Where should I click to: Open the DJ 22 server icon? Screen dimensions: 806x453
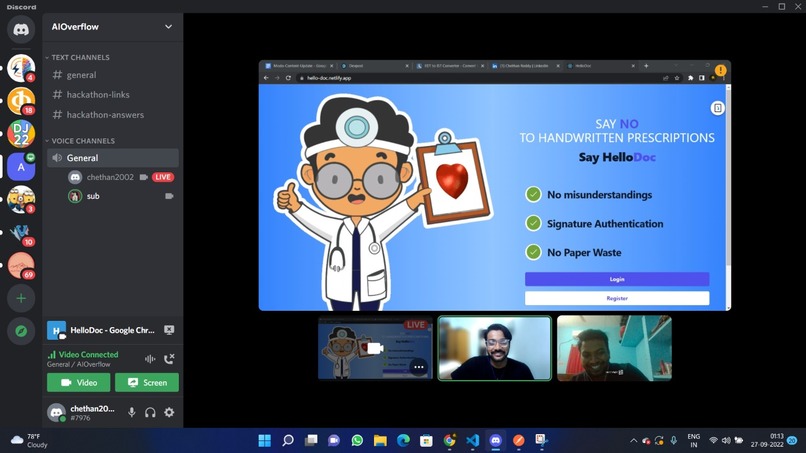21,133
